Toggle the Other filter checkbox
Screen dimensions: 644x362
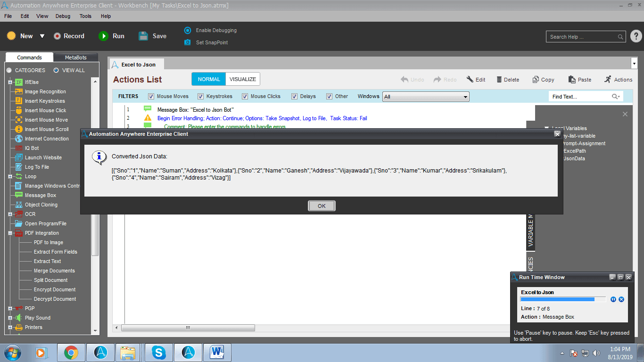329,97
